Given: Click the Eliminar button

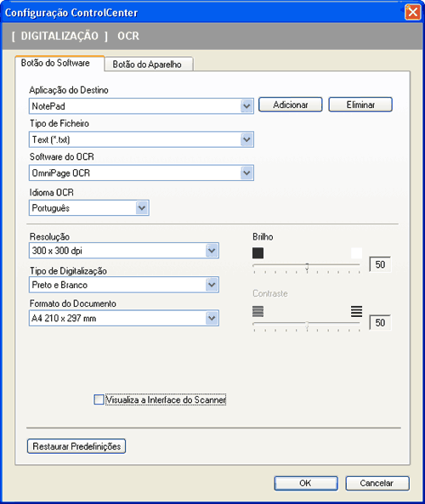Looking at the screenshot, I should coord(360,105).
